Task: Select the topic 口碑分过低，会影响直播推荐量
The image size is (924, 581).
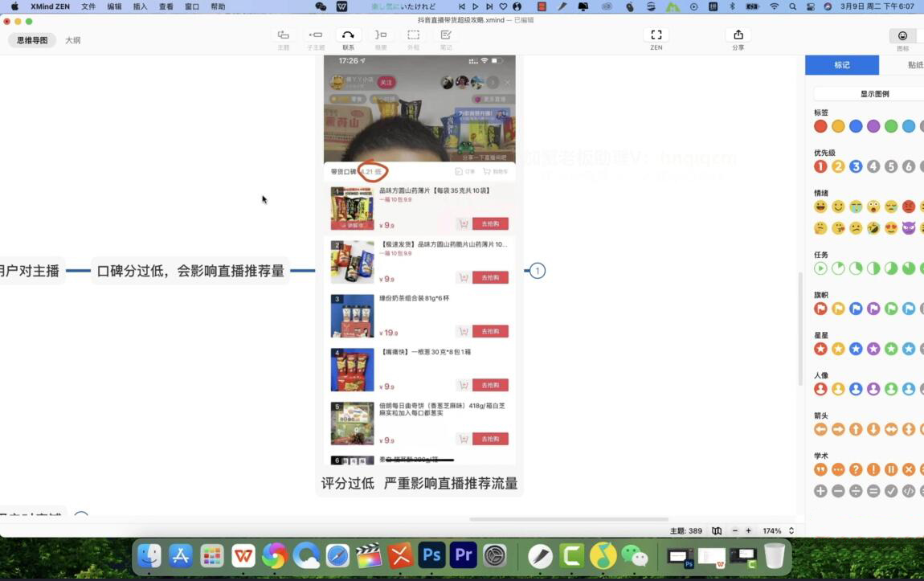Action: [x=190, y=271]
